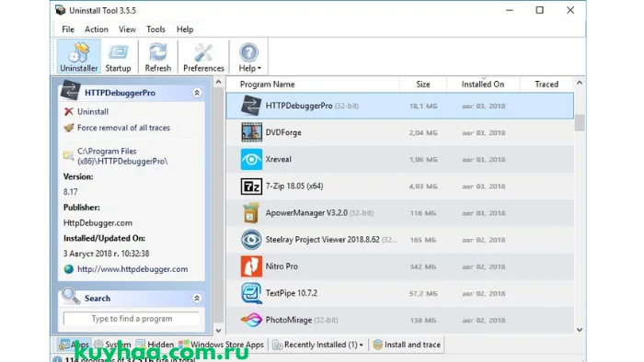Click Force removal of all traces
This screenshot has height=362, width=644.
click(x=123, y=128)
